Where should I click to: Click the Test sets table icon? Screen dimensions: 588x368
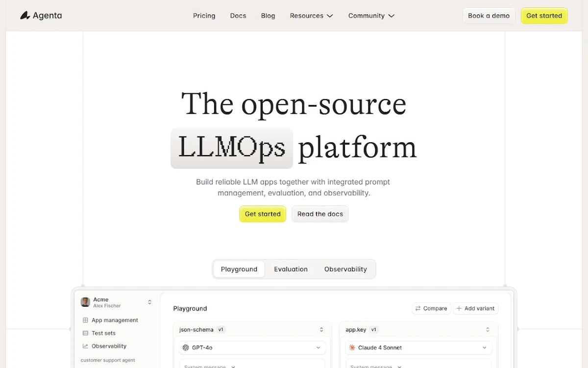pyautogui.click(x=85, y=333)
